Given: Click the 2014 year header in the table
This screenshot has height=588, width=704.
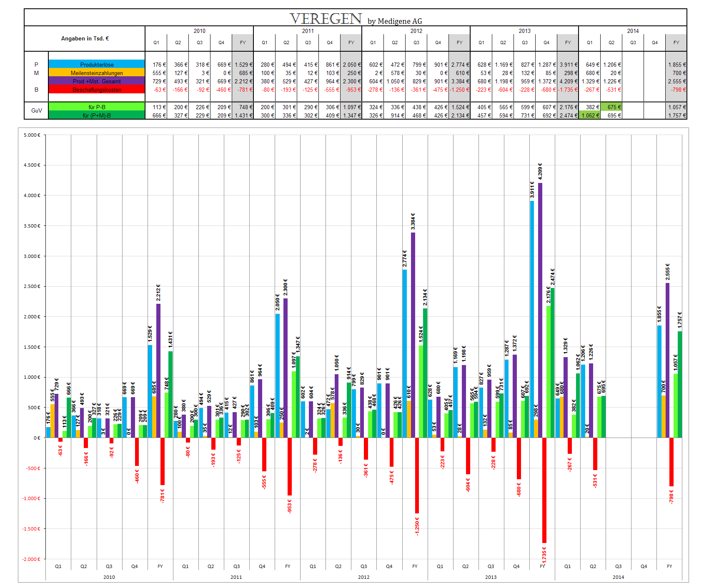Looking at the screenshot, I should pyautogui.click(x=633, y=31).
